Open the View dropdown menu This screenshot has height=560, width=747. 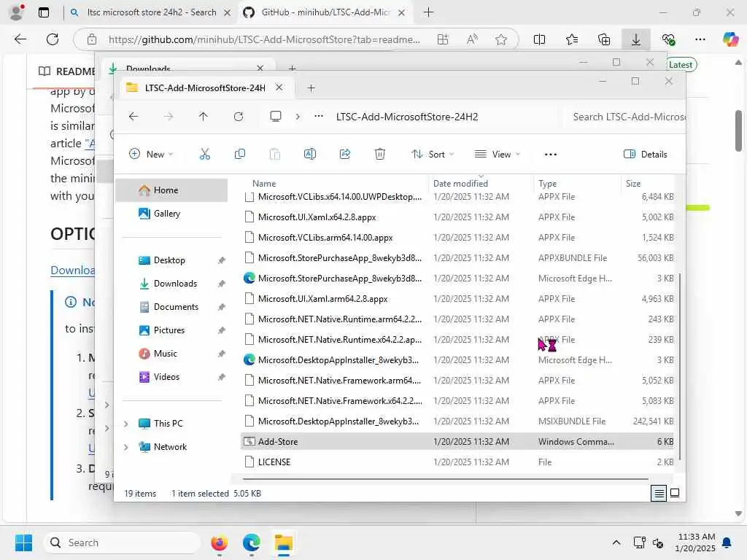(498, 155)
